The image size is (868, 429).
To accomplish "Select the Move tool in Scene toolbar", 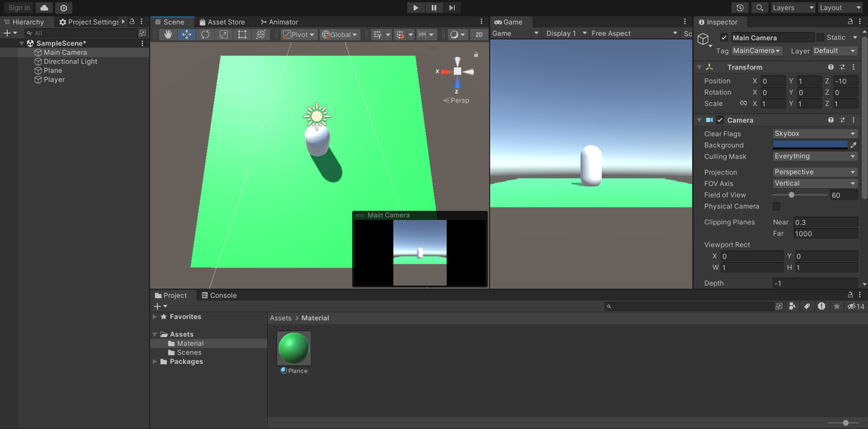I will pos(187,35).
